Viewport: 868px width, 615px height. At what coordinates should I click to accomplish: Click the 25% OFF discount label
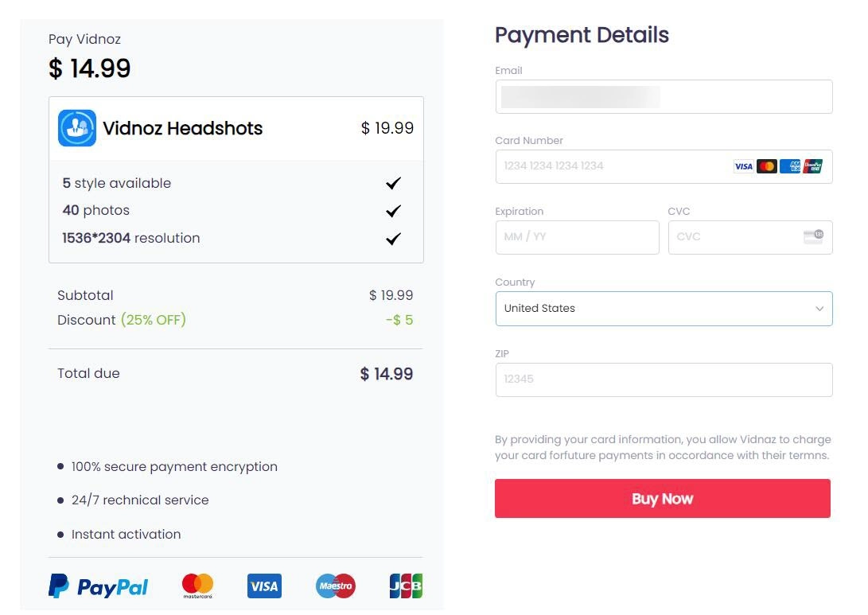point(154,320)
